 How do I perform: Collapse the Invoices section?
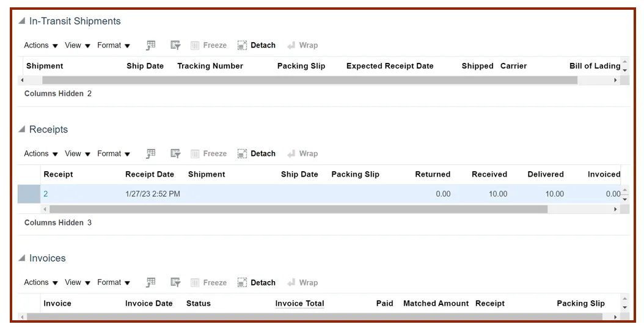[22, 259]
